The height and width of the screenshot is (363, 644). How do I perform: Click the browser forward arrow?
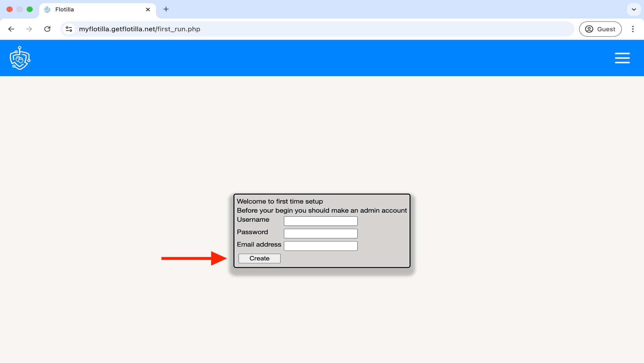pos(29,29)
